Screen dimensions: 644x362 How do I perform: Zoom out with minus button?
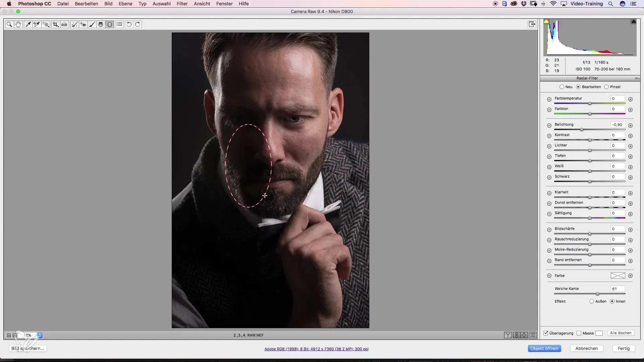(9, 335)
